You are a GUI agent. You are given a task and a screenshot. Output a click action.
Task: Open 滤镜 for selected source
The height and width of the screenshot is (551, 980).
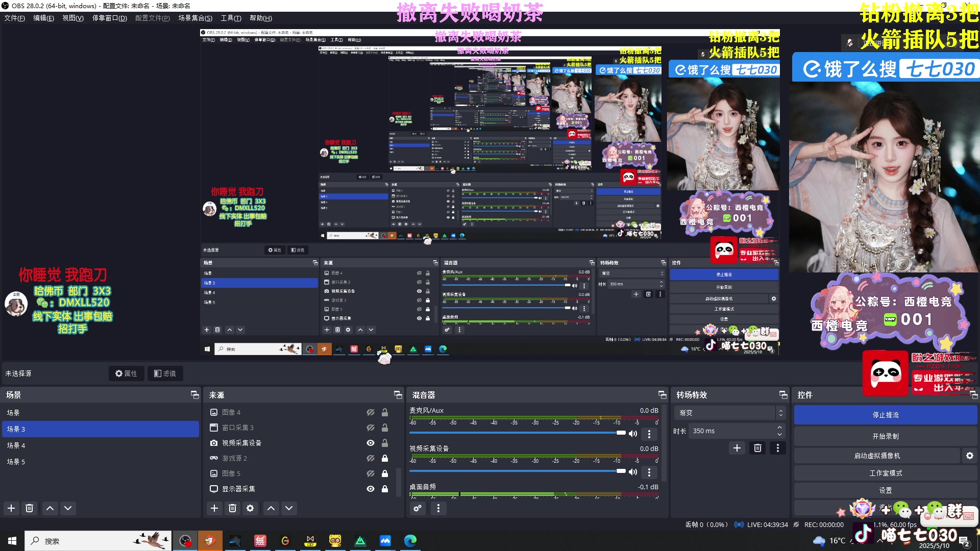pyautogui.click(x=165, y=373)
